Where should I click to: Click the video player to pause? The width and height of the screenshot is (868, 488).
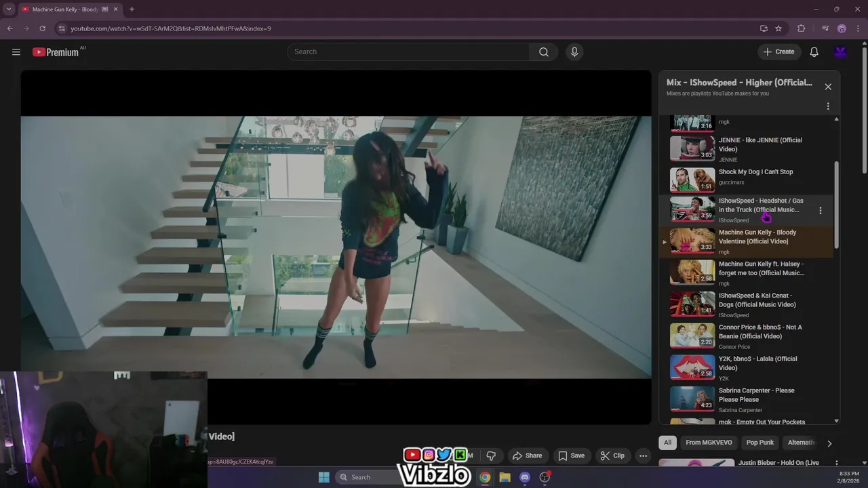coord(336,247)
